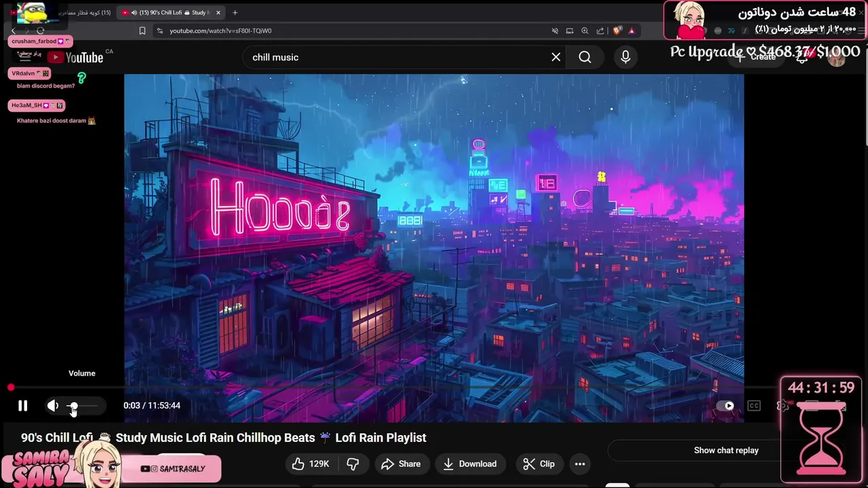This screenshot has width=868, height=488.
Task: Run the search with the magnifier button
Action: point(585,57)
